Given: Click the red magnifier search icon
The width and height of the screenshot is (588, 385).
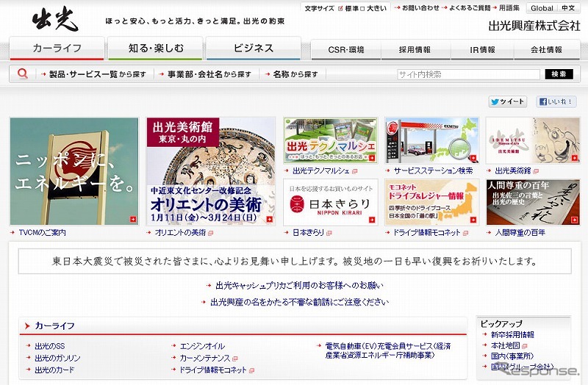Looking at the screenshot, I should point(23,73).
